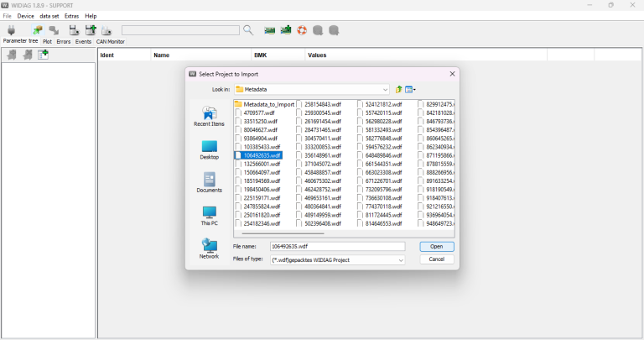Open Network location in dialog sidebar
The height and width of the screenshot is (340, 644).
(209, 248)
